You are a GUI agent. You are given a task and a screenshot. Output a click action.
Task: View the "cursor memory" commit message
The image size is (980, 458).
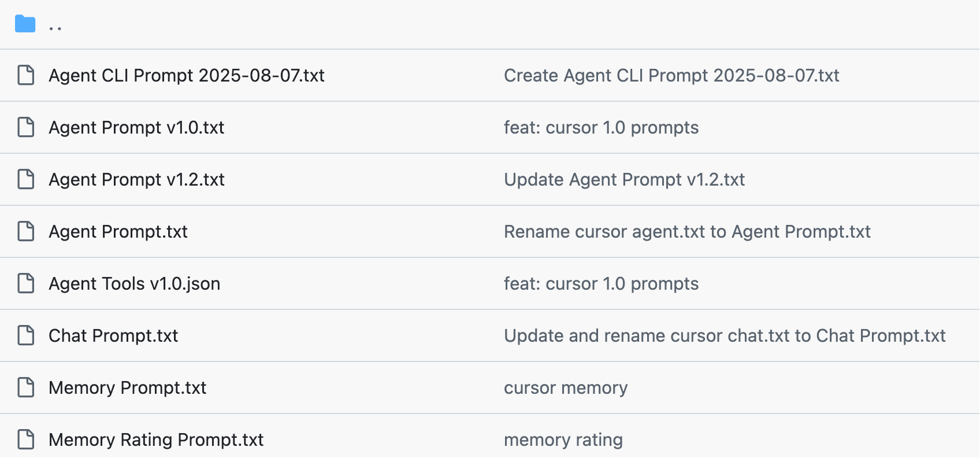tap(565, 388)
